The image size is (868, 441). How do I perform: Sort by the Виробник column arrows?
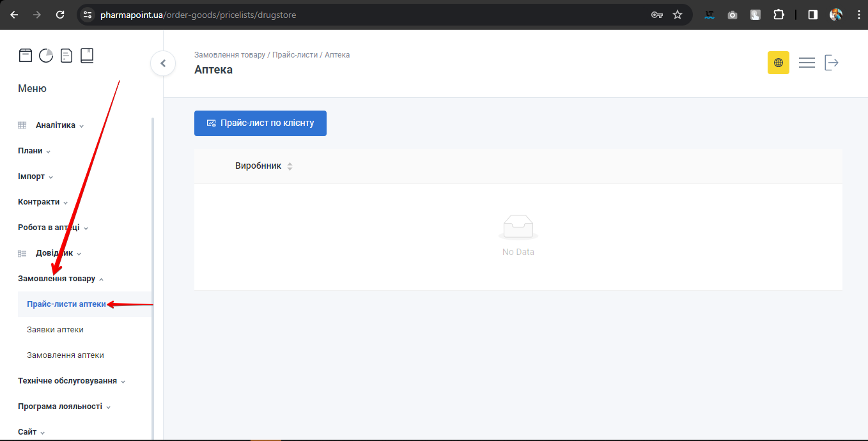pyautogui.click(x=290, y=166)
